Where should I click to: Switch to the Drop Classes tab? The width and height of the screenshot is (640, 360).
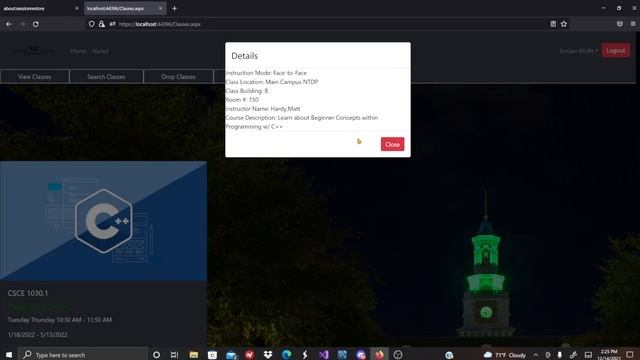pyautogui.click(x=178, y=77)
